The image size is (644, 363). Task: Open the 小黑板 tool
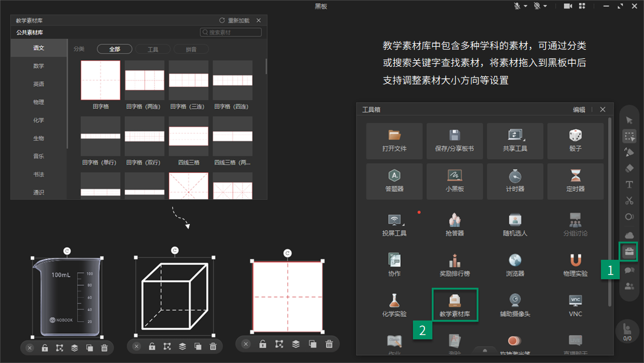[x=455, y=181]
